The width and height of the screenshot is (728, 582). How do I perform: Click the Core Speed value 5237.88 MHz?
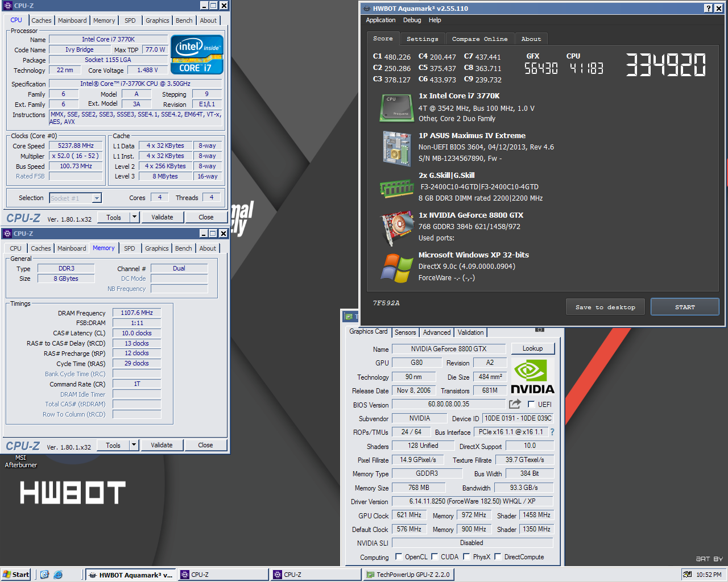click(76, 146)
